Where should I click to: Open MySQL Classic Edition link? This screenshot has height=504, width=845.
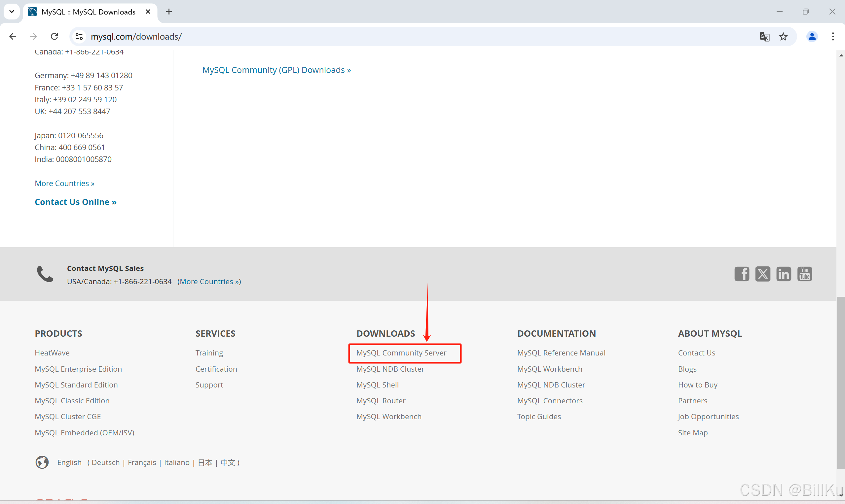click(x=72, y=401)
